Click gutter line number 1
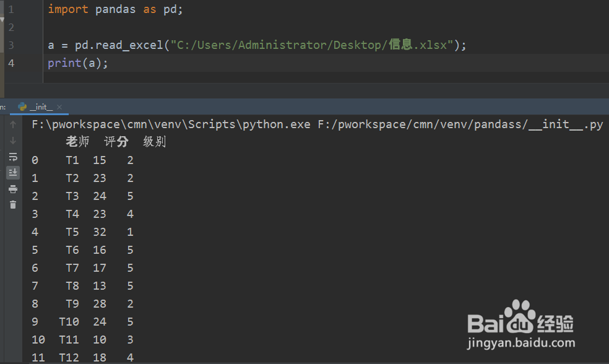Screen dimensions: 609x364 11,9
